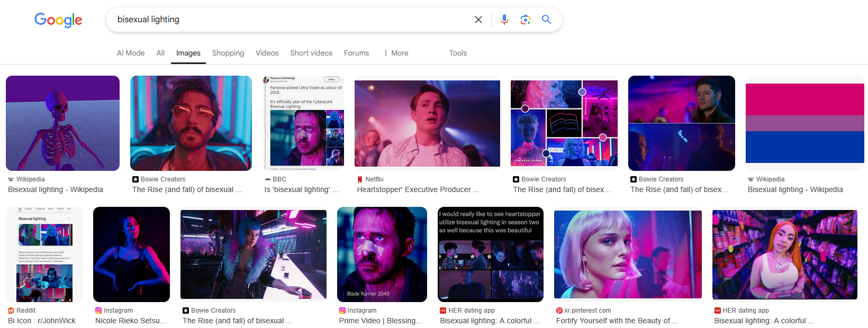The image size is (868, 328).
Task: Click in the search input field
Action: coord(291,20)
